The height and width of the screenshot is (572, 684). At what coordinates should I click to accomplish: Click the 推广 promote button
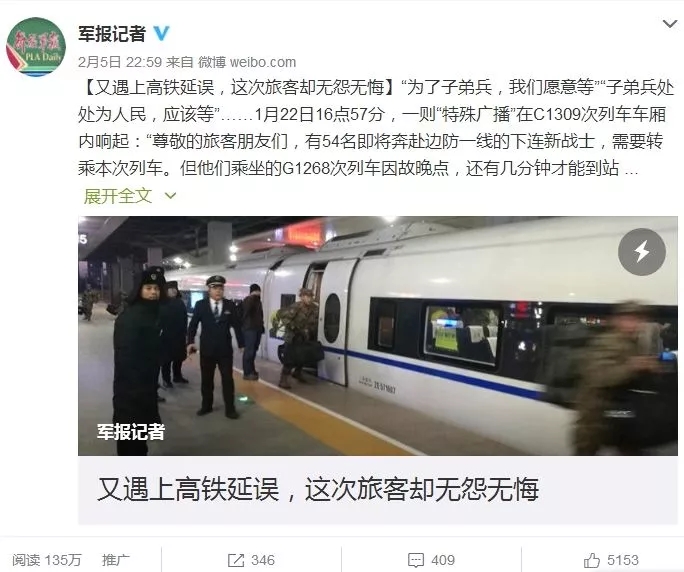[x=116, y=560]
